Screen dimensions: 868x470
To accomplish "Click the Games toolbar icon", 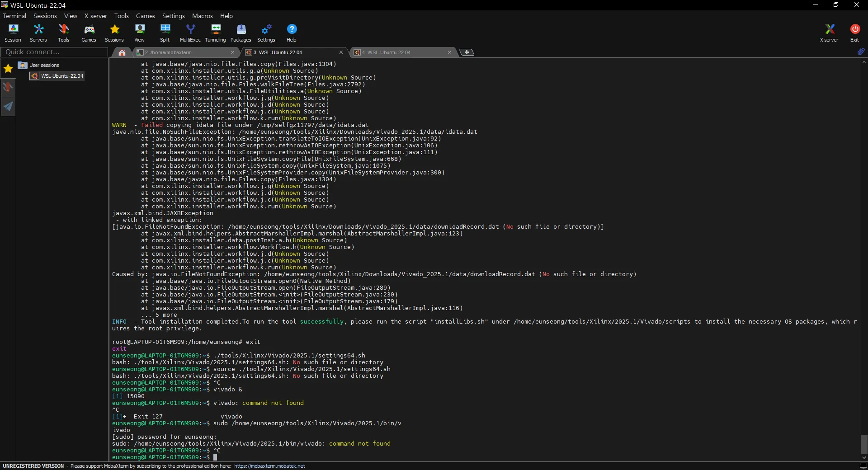I will [89, 33].
